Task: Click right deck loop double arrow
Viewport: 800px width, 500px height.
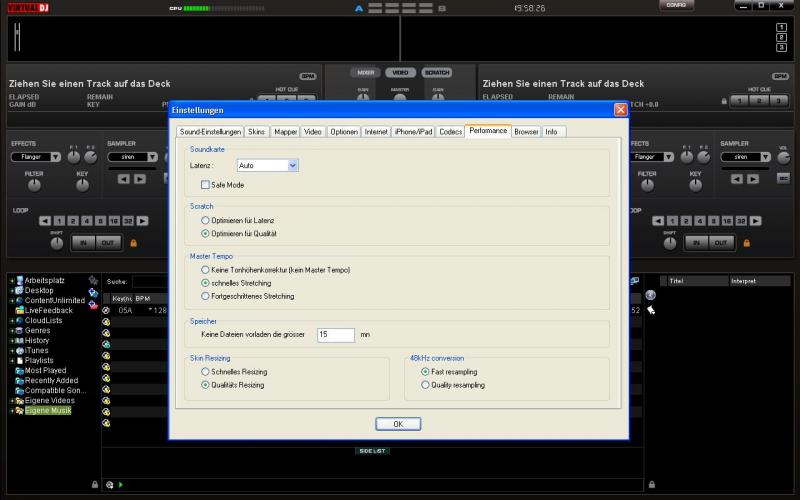Action: pyautogui.click(x=756, y=221)
